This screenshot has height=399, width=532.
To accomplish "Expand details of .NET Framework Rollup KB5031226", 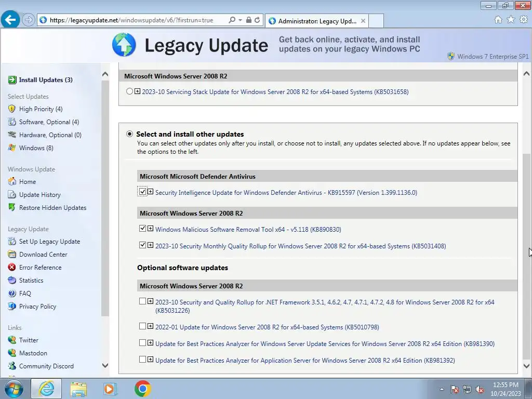I will pos(150,301).
